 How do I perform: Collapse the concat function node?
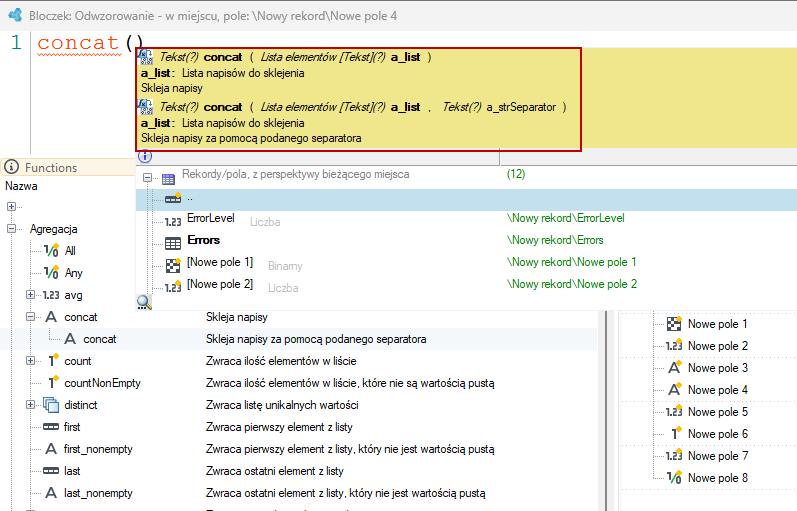tap(30, 317)
